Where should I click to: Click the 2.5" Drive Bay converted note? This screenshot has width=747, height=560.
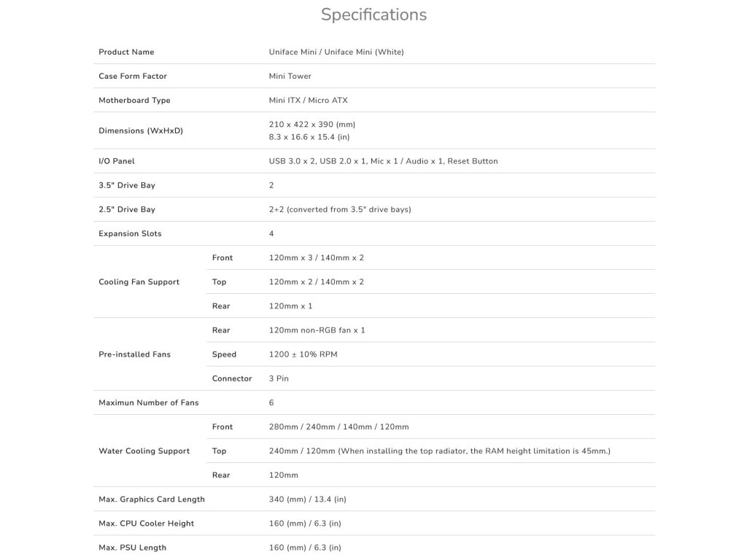tap(340, 209)
